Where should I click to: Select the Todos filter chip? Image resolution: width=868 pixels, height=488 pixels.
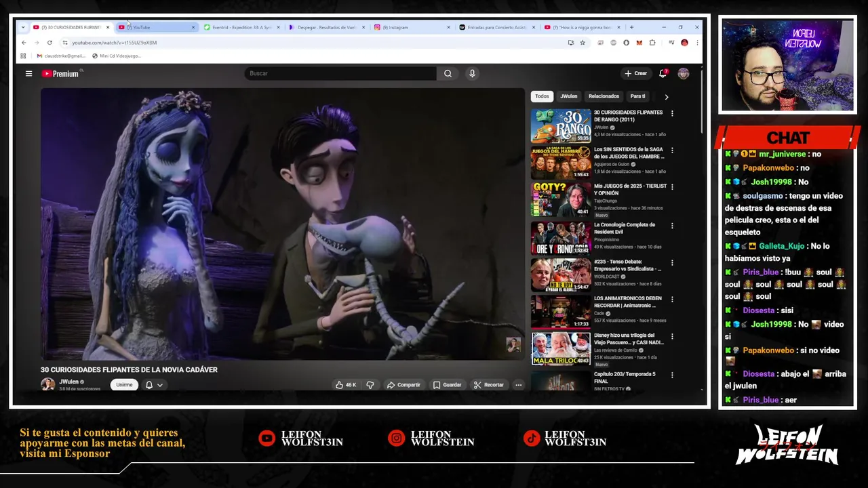(x=542, y=96)
